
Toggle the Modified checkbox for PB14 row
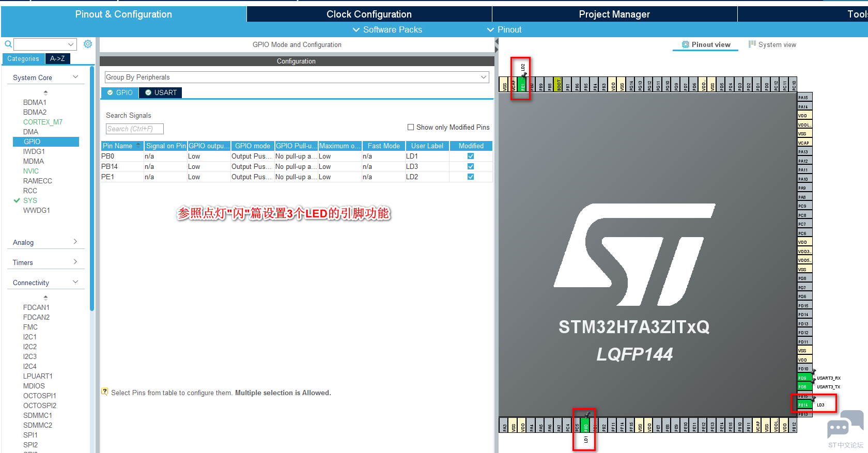click(471, 166)
